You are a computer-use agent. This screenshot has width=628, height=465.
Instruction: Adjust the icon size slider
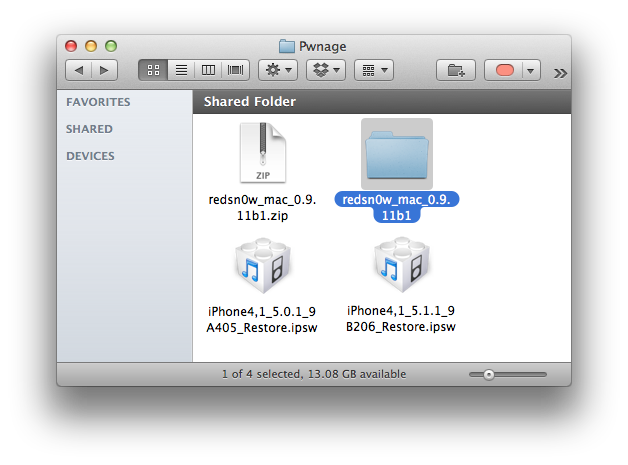click(x=489, y=374)
